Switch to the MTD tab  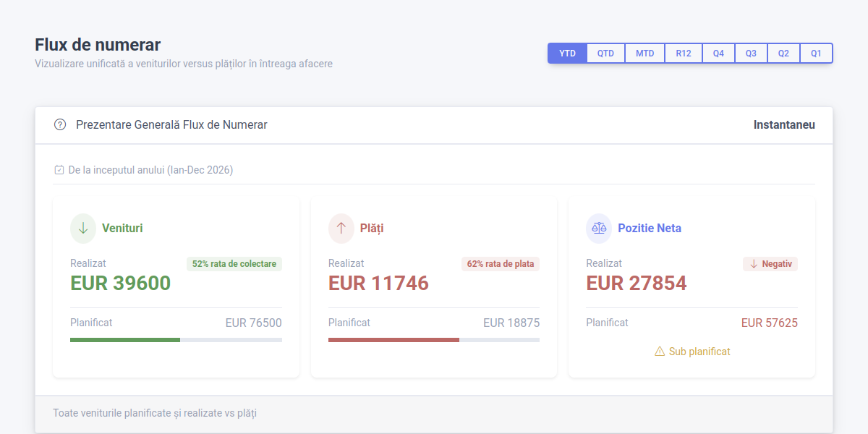(644, 52)
